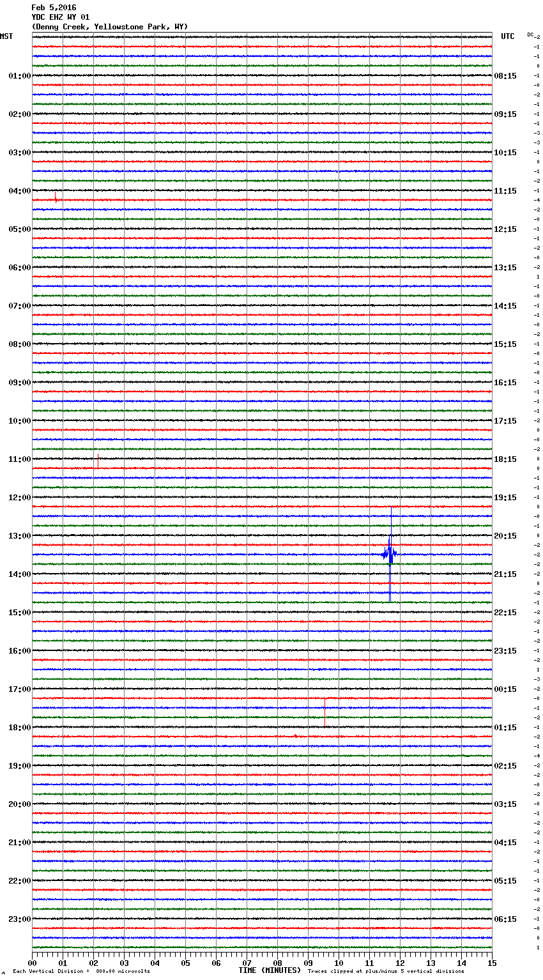Click the 09:15 UTC time label
Screen dimensions: 543x980
(505, 114)
